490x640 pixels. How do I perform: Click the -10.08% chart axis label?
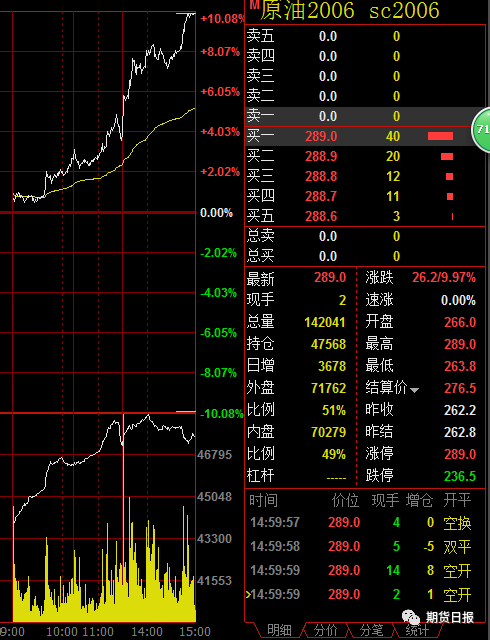pos(222,414)
